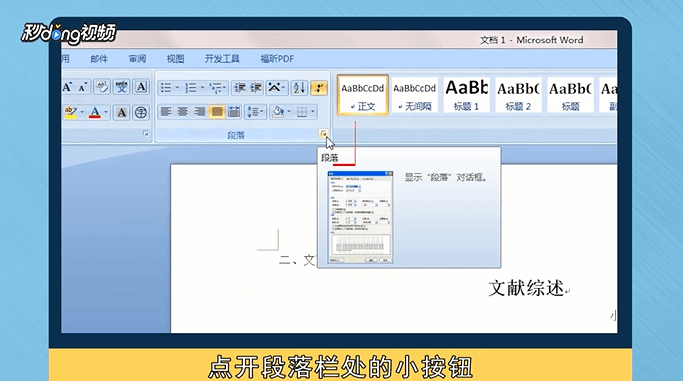Screen dimensions: 683x381
Task: Expand the Line Spacing dropdown arrow
Action: pos(262,112)
